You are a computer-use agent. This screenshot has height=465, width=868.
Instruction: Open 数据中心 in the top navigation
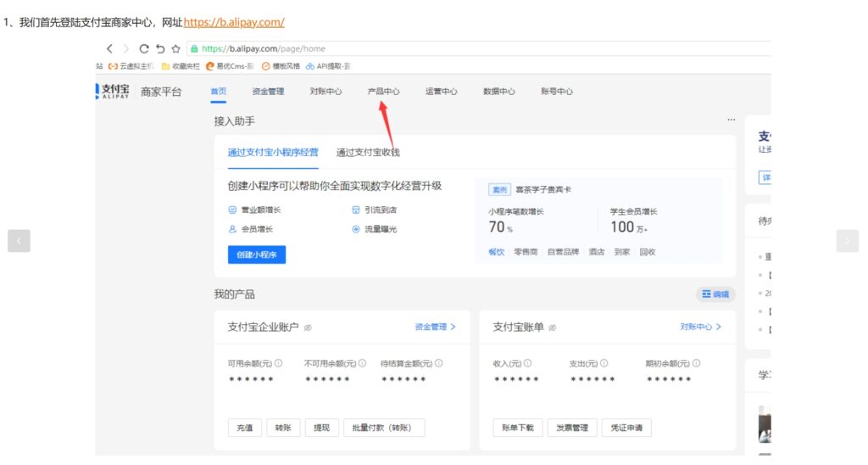coord(498,92)
